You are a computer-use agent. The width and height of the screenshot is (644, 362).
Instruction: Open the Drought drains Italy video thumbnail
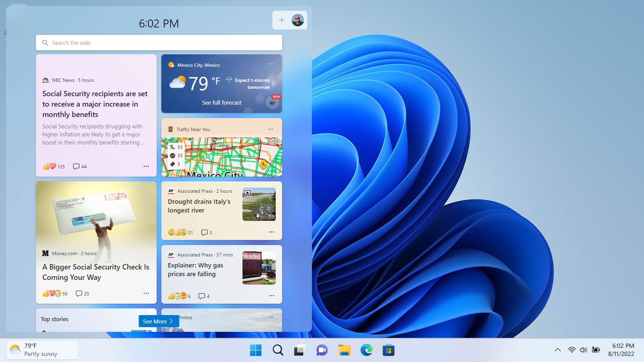tap(259, 204)
